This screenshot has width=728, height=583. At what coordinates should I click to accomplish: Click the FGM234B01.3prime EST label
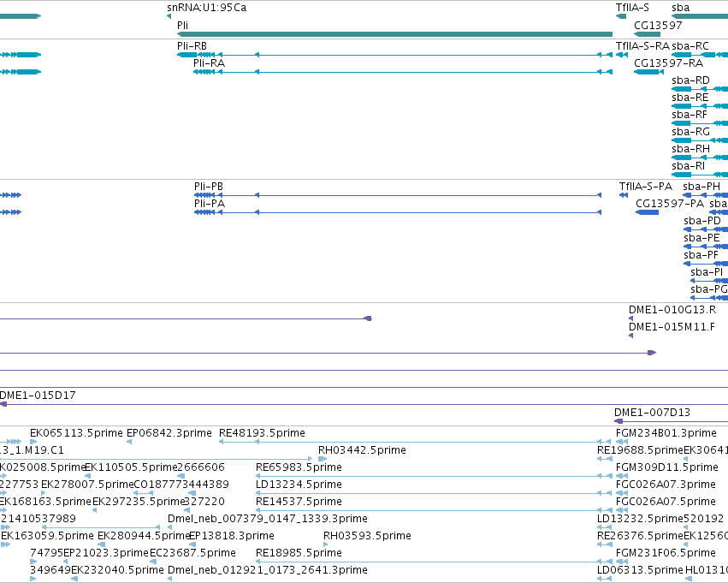click(666, 433)
